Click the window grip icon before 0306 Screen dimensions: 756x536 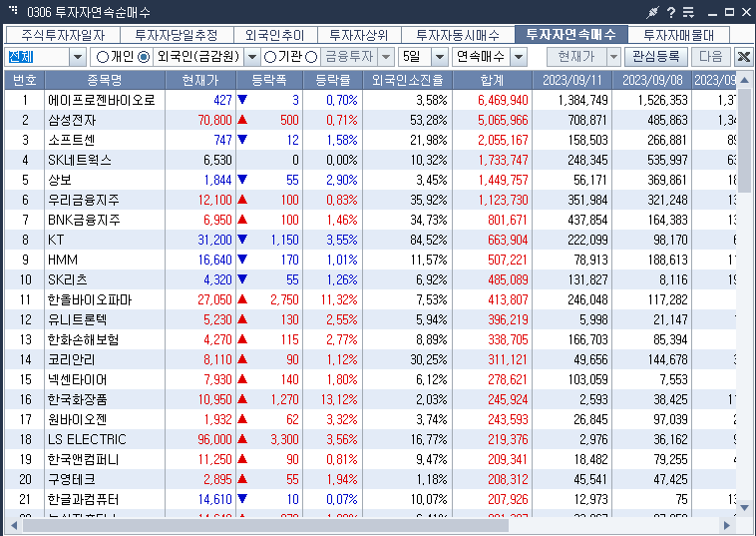click(14, 9)
